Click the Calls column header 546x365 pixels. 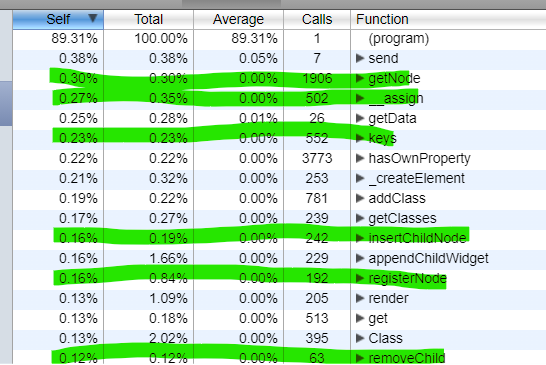tap(317, 20)
